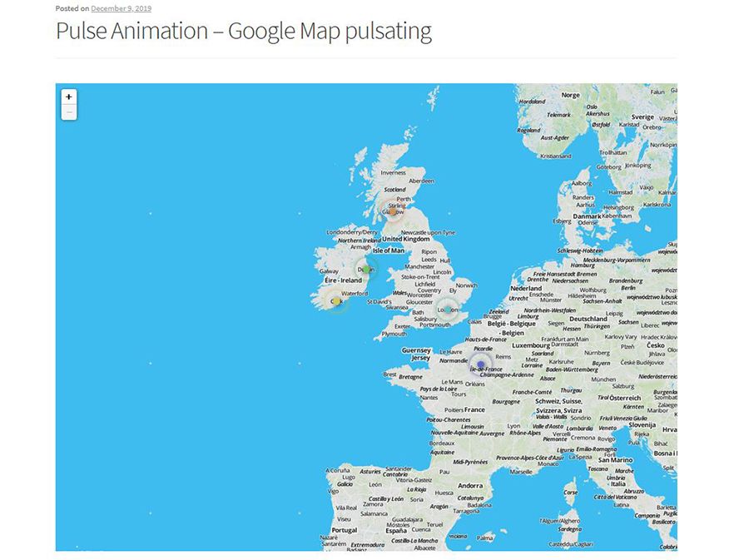Click the Deutschland map label
Screen dimensions: 749x560
[x=588, y=319]
